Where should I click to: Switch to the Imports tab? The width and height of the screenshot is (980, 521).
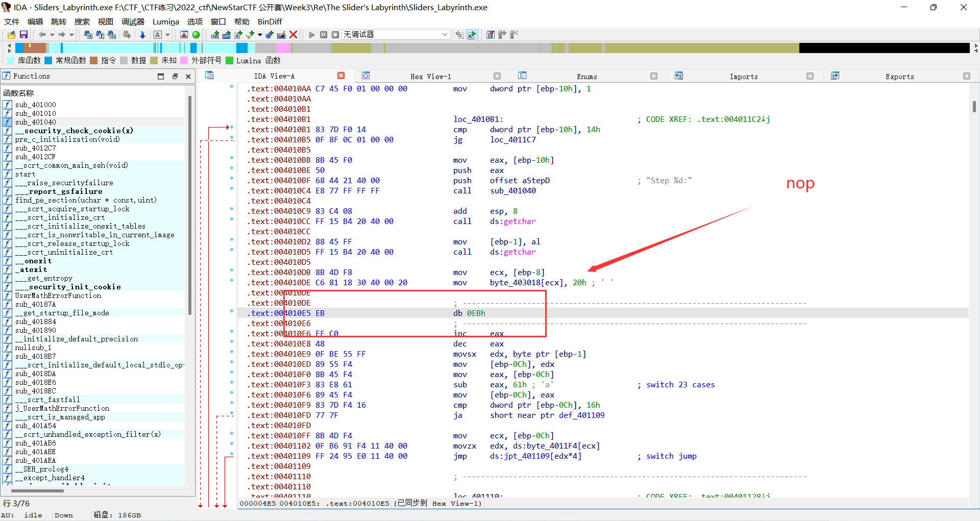(x=744, y=77)
